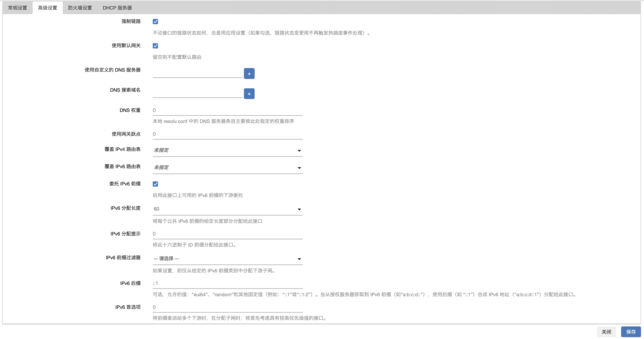Click the custom DNS server input field

(198, 73)
